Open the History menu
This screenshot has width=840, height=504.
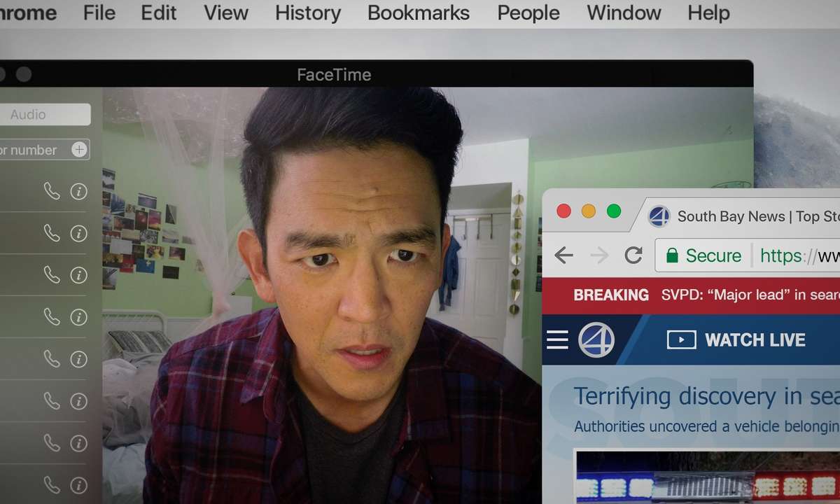(x=308, y=13)
